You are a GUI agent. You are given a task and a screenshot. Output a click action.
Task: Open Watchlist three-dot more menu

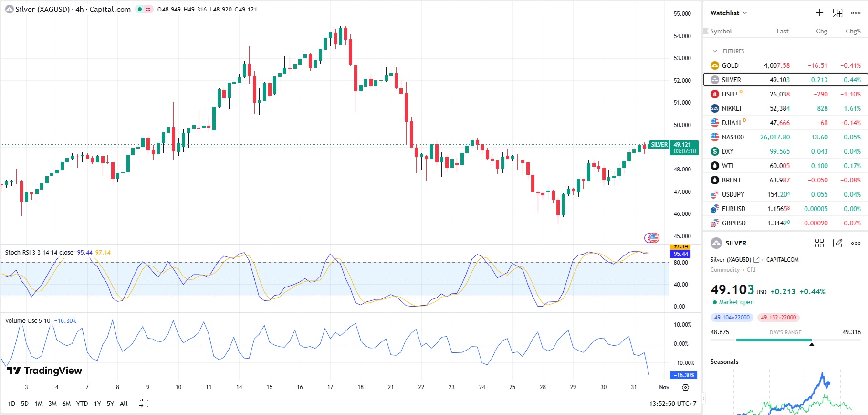[x=856, y=13]
